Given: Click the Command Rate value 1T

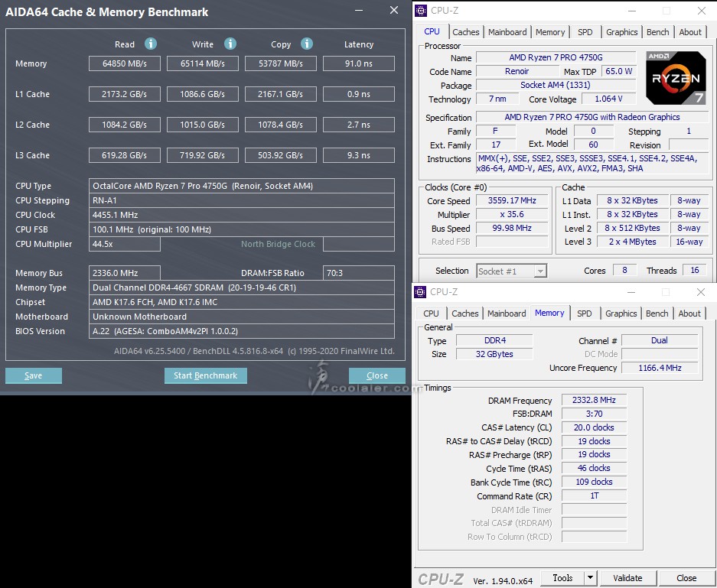Looking at the screenshot, I should pos(594,495).
